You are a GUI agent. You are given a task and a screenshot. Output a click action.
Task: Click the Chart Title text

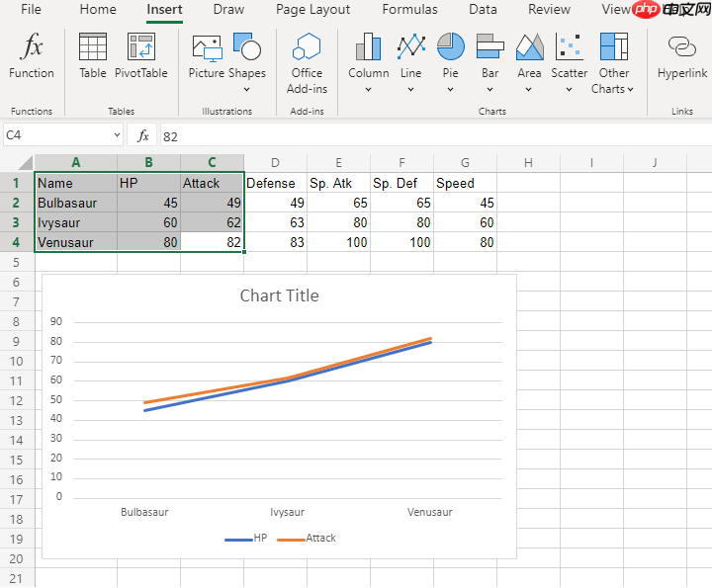279,295
